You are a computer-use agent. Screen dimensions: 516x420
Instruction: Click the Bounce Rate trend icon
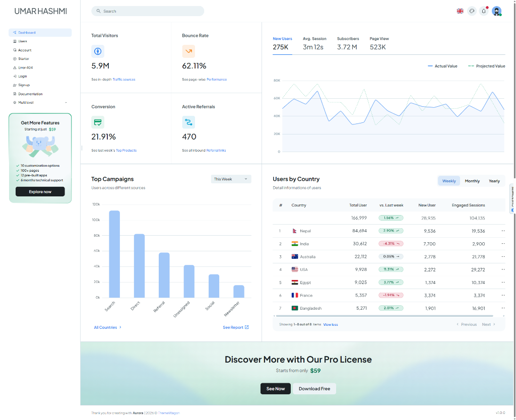(x=188, y=51)
